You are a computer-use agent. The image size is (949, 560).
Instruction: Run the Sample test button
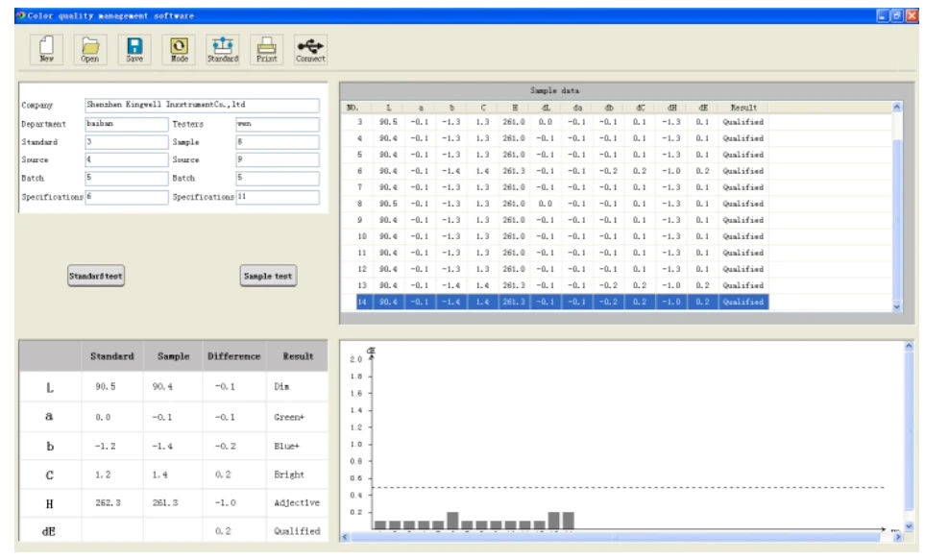[x=268, y=276]
